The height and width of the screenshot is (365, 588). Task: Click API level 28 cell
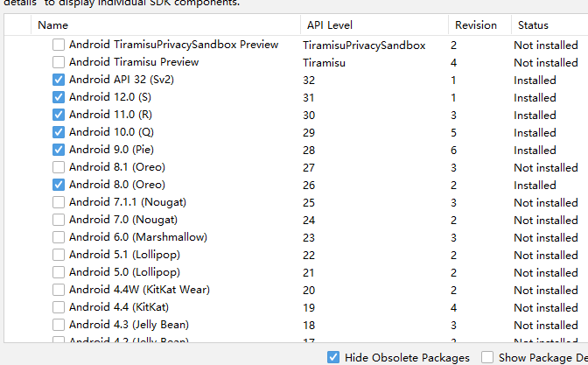pos(309,151)
